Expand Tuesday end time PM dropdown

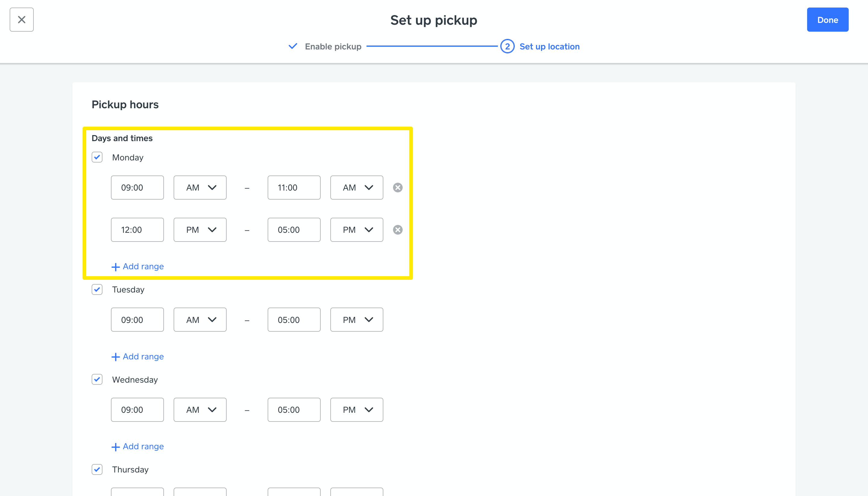pyautogui.click(x=357, y=320)
